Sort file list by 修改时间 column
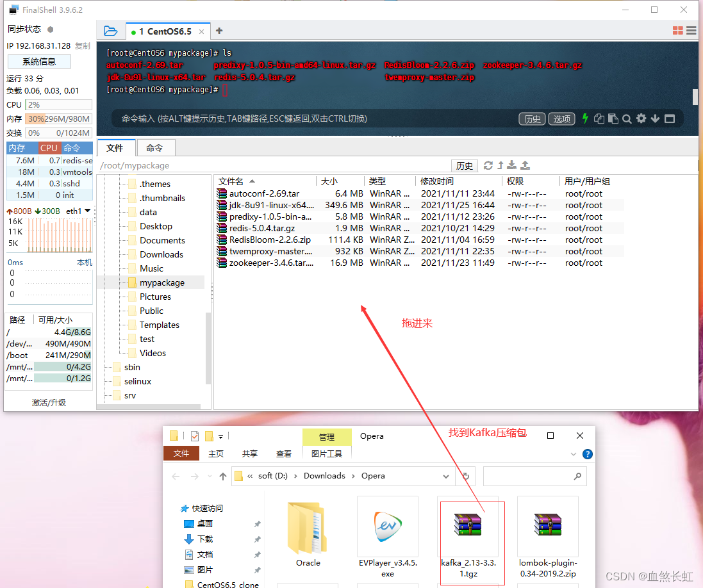This screenshot has width=703, height=588. 459,181
